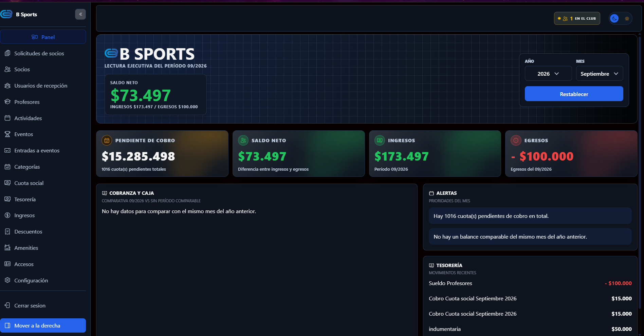Open the Año 2026 dropdown

548,74
